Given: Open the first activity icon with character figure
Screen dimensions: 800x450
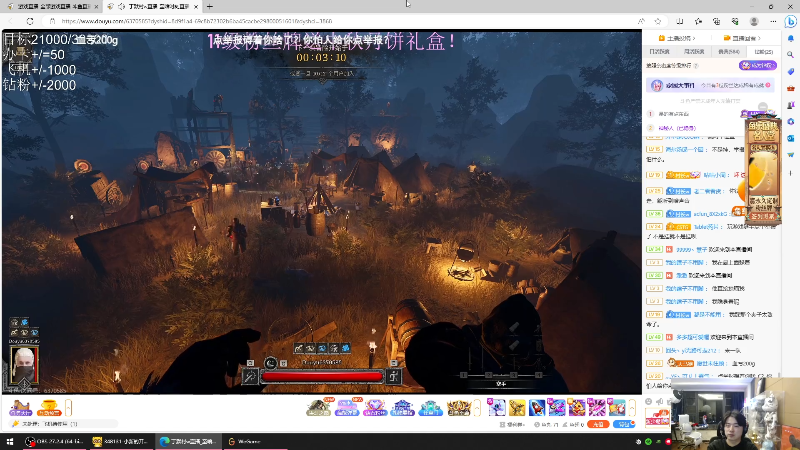Looking at the screenshot, I should 319,407.
